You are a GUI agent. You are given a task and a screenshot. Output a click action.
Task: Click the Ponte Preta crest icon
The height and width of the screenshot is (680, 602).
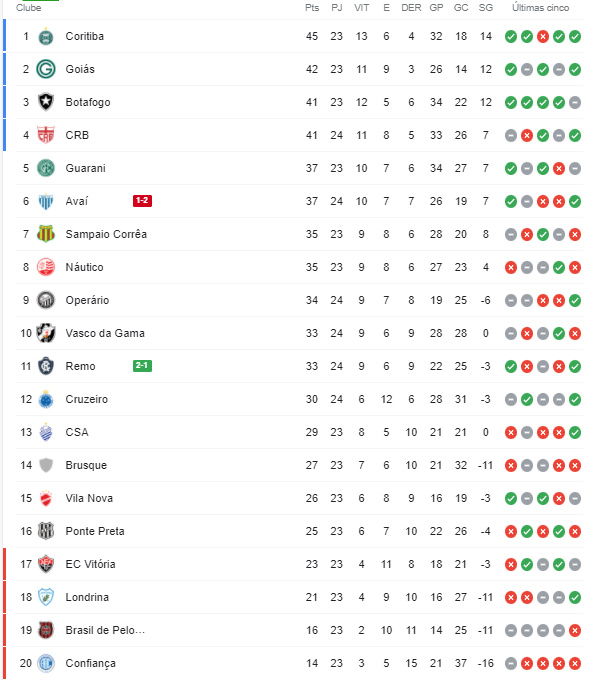tap(45, 531)
